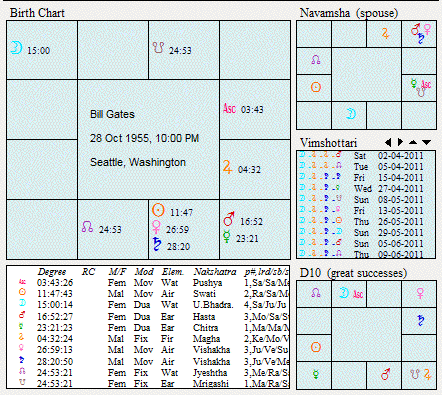
Task: Click the Rahu node symbol in the Birth Chart
Action: (87, 227)
